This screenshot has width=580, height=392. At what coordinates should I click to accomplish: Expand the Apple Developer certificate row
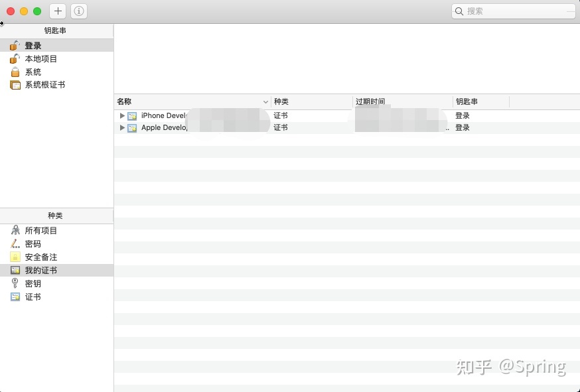[122, 127]
